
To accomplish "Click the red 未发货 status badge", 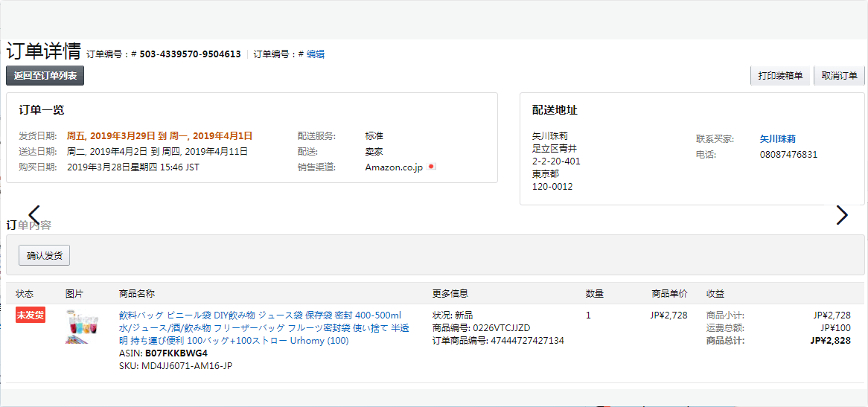I will click(31, 315).
